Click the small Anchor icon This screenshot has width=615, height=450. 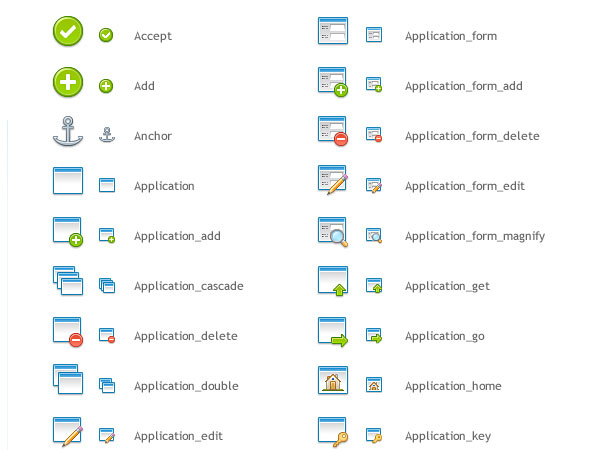pyautogui.click(x=107, y=135)
